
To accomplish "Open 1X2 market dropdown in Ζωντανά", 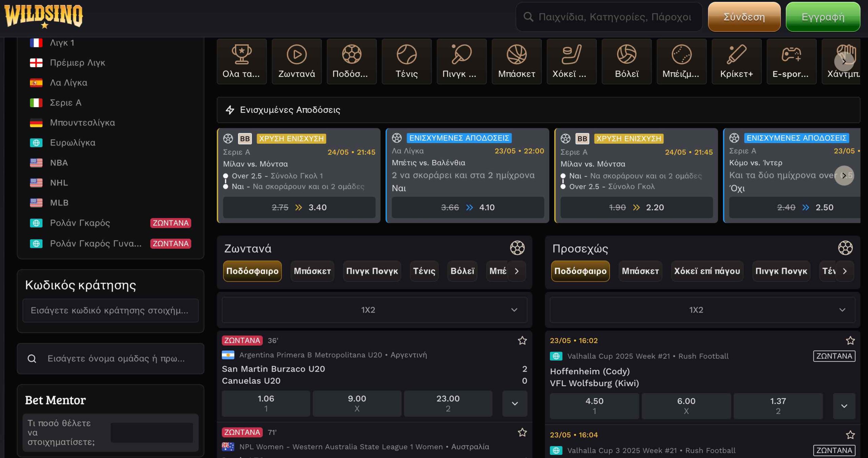I will pyautogui.click(x=374, y=310).
